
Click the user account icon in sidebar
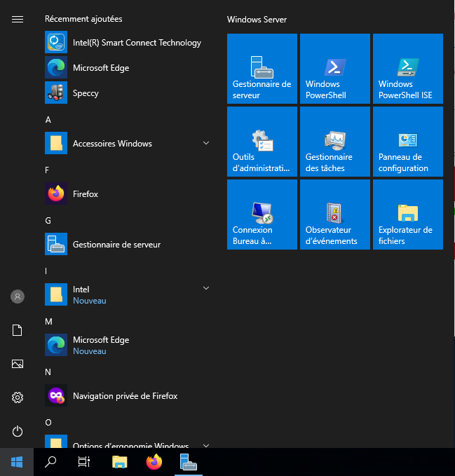pyautogui.click(x=18, y=297)
